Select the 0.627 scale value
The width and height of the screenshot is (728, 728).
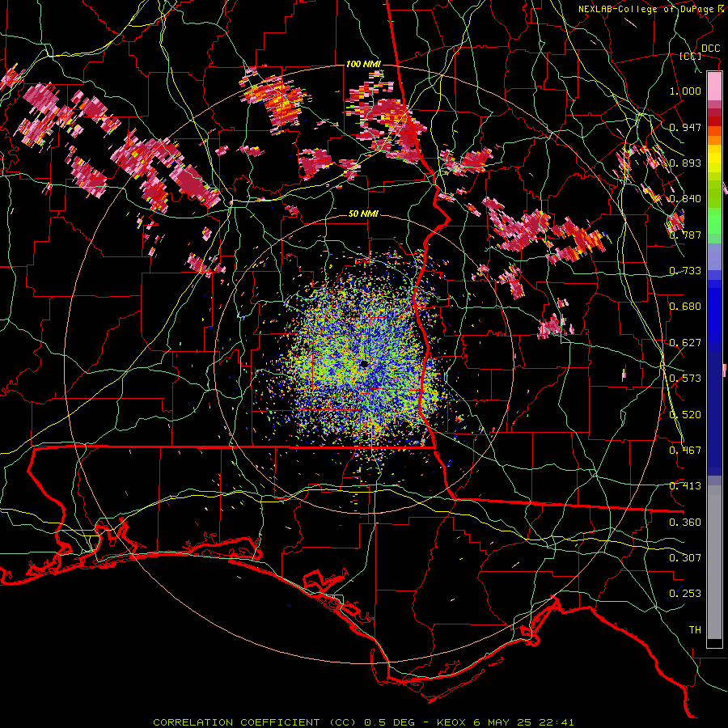click(x=685, y=343)
